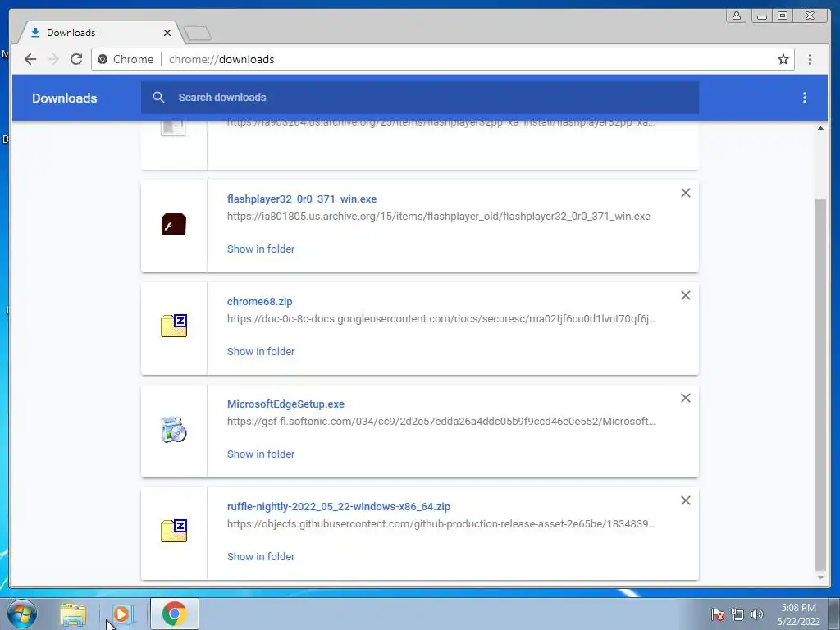840x630 pixels.
Task: Click the MicrosoftEdgeSetup installer icon
Action: (174, 429)
